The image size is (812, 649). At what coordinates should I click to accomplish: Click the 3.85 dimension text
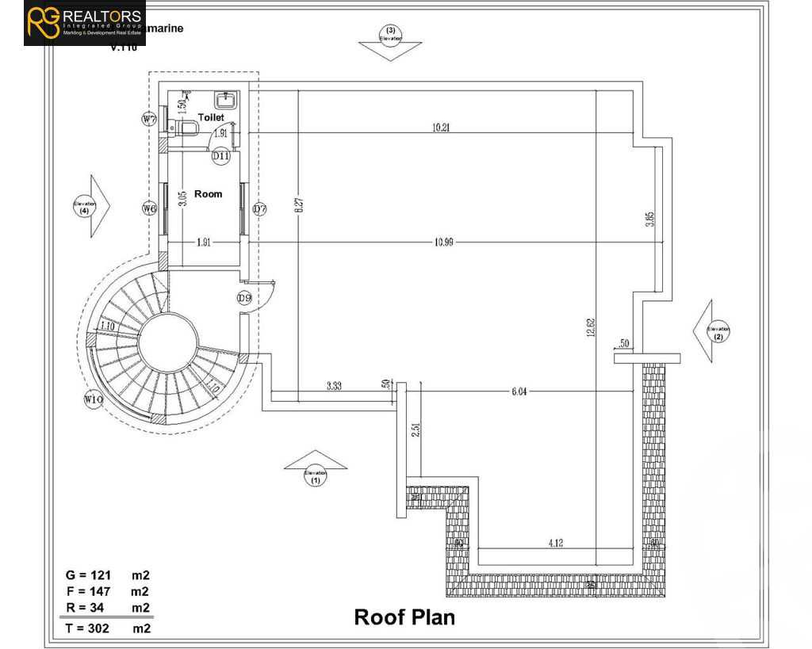(650, 220)
